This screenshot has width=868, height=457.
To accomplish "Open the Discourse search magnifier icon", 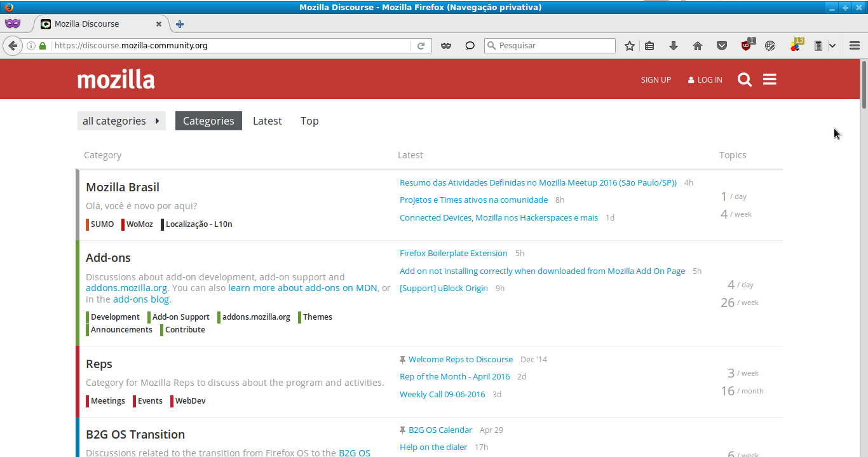I will pos(745,79).
